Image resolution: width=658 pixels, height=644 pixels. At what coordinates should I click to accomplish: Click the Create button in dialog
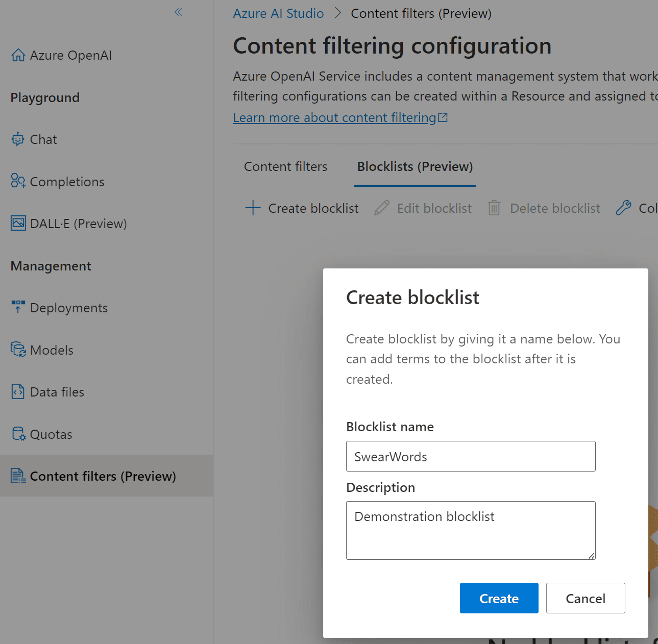pyautogui.click(x=499, y=598)
